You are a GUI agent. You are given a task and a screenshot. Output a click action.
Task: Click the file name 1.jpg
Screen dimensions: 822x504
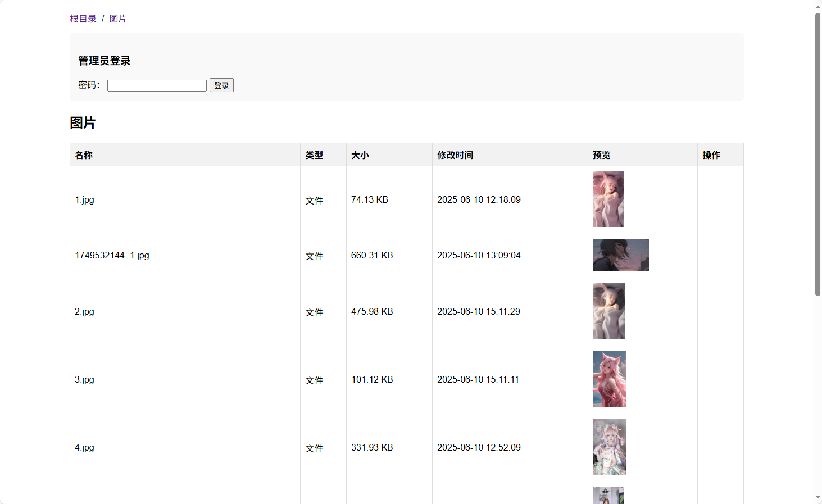click(x=84, y=200)
